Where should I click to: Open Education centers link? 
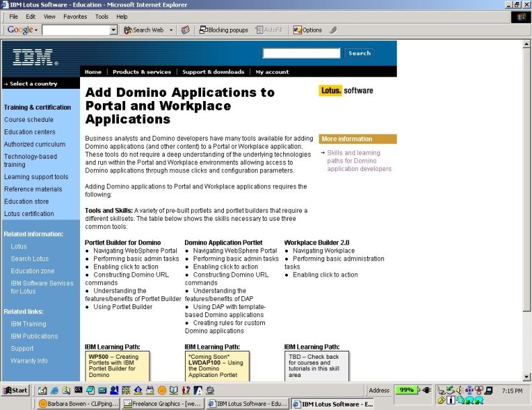(30, 132)
